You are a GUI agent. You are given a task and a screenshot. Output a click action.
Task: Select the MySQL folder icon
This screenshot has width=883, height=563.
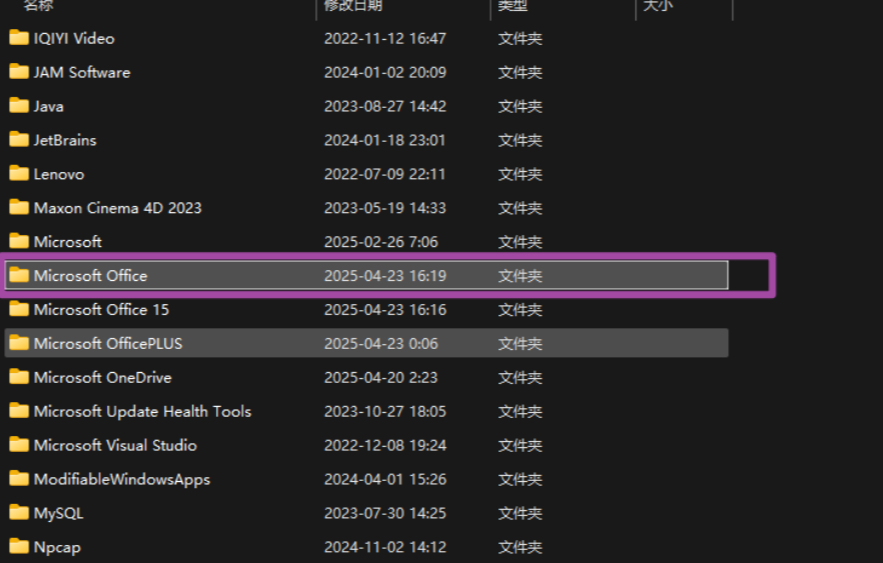[x=19, y=512]
